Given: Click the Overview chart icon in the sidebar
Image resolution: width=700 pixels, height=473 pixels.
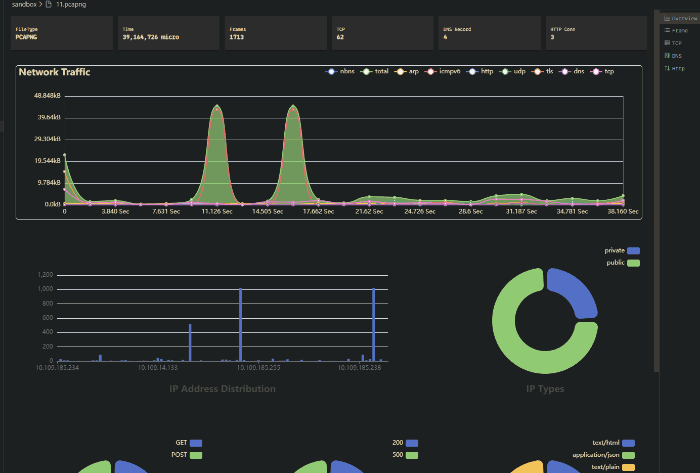Looking at the screenshot, I should point(667,18).
